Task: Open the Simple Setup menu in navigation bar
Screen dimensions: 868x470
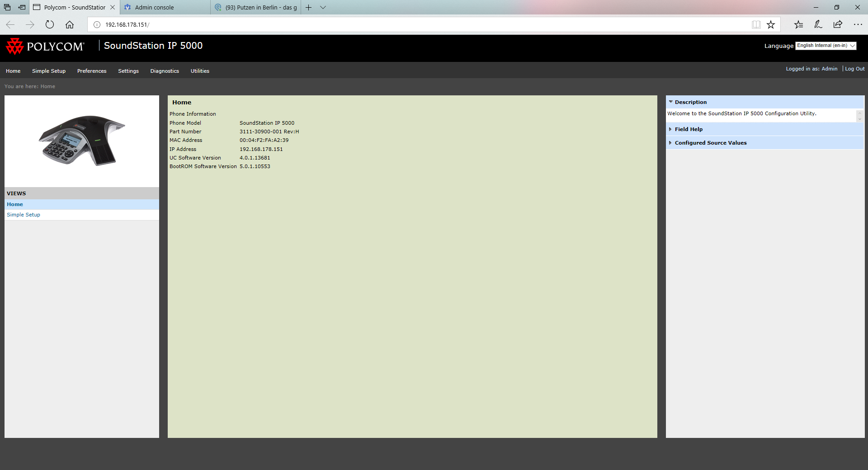Action: click(x=49, y=71)
